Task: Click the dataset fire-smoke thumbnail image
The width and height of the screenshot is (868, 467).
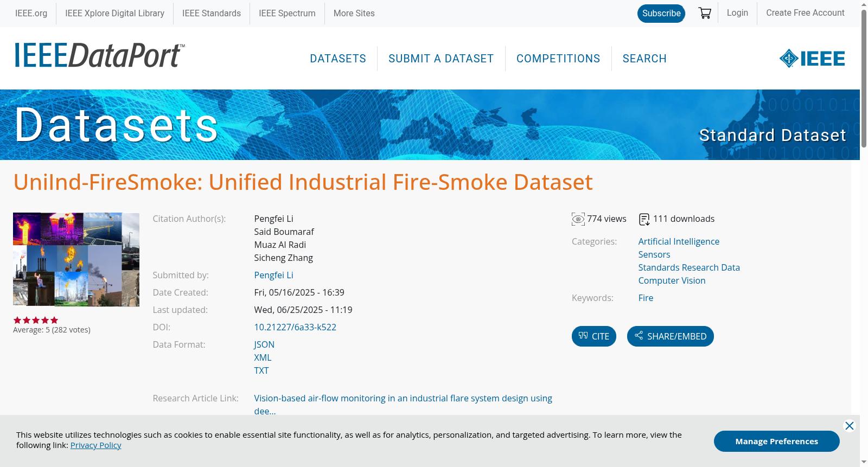Action: (76, 259)
